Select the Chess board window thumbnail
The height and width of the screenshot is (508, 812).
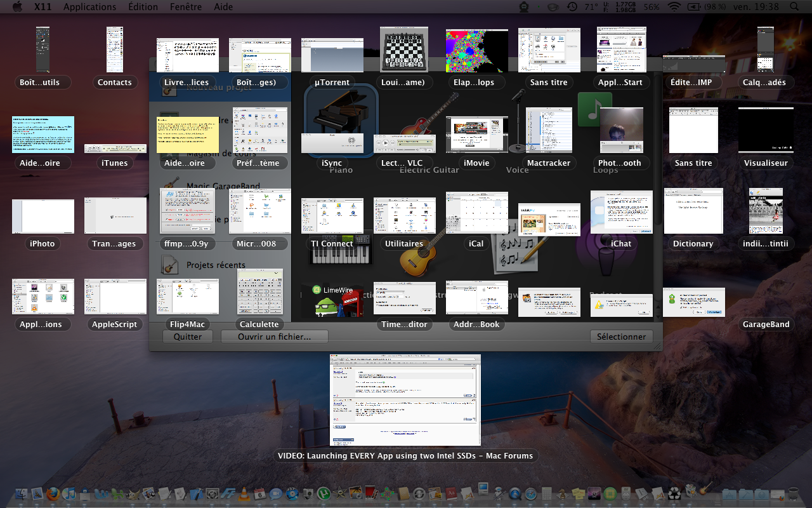(403, 49)
